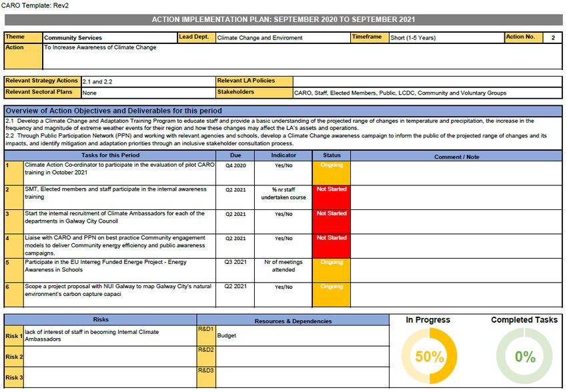
Task: Select the Stakeholders list starting 'CARO, Staff'
Action: pos(428,93)
